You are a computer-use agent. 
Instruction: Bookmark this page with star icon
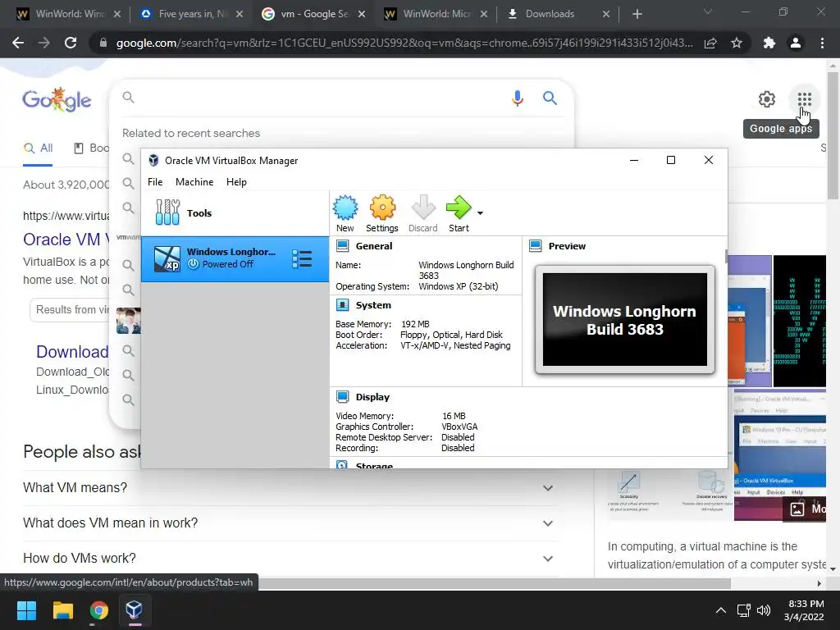pyautogui.click(x=737, y=43)
